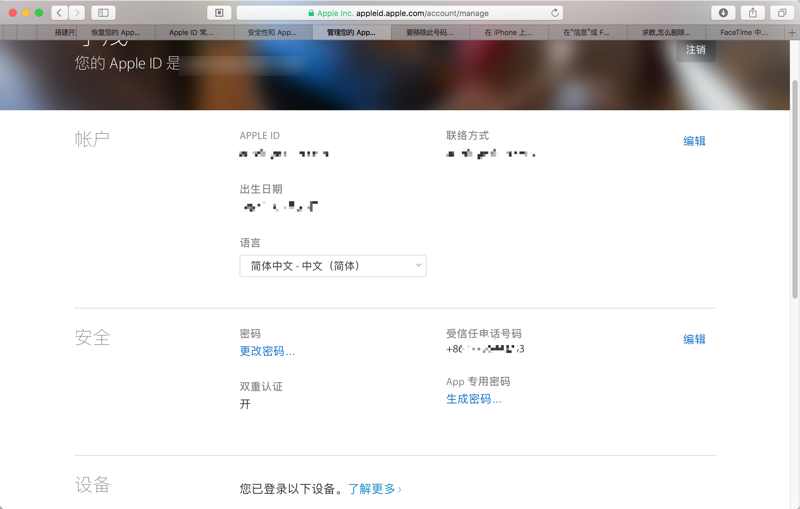Click the App 专用密码 label
Screen dimensions: 800x509
click(478, 381)
